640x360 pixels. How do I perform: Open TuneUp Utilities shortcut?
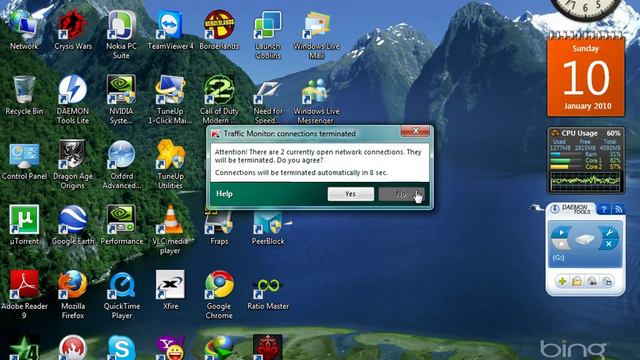coord(170,165)
